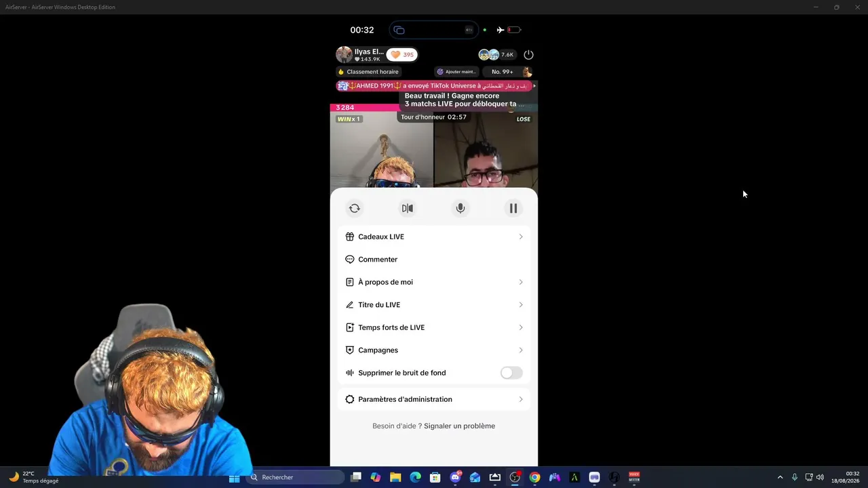The height and width of the screenshot is (488, 868).
Task: Open Cadeaux LIVE
Action: [434, 237]
